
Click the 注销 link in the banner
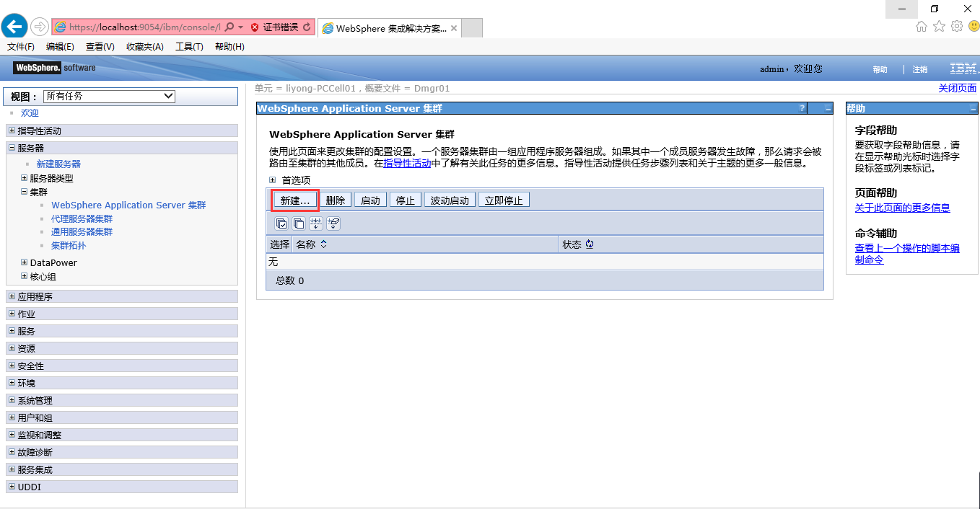click(920, 69)
